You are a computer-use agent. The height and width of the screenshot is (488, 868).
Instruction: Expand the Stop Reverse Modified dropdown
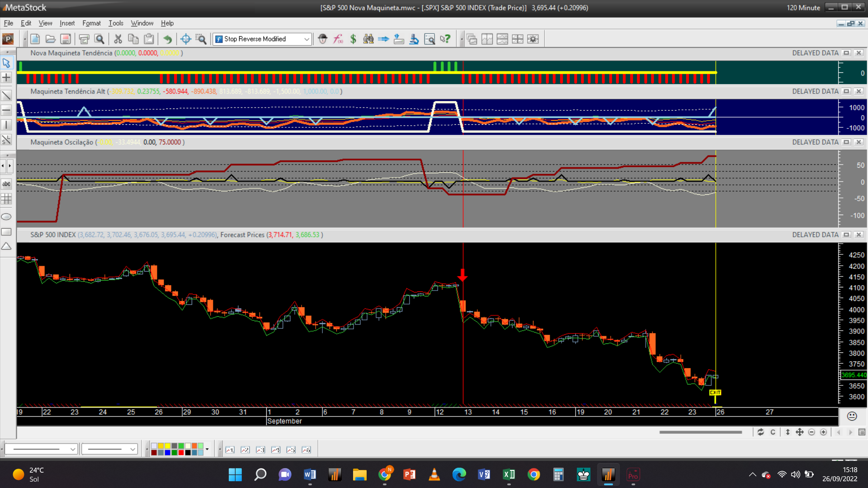(x=307, y=39)
